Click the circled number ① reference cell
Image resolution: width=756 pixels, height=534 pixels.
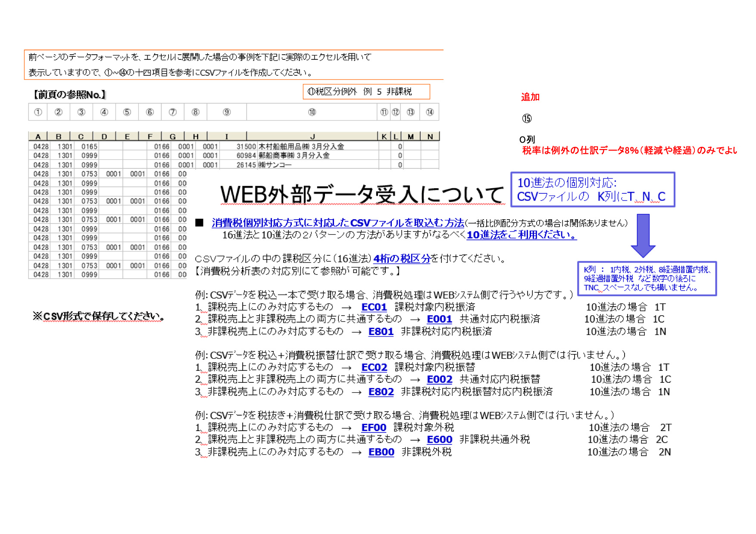click(x=38, y=112)
